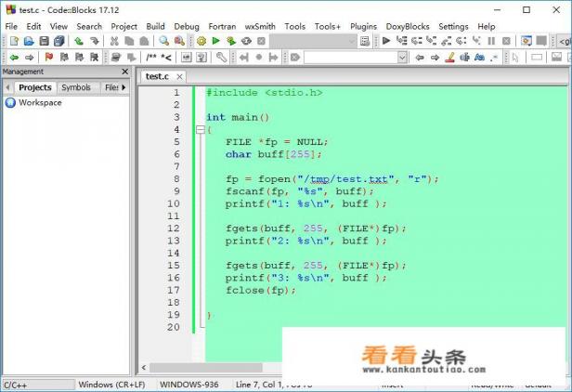Click line number 12 in the margin

coord(174,229)
